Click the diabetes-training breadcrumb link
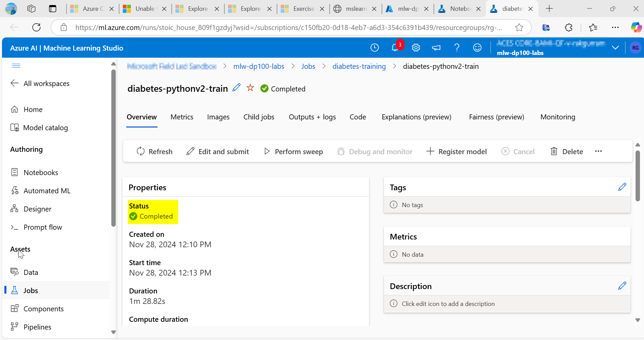Viewport: 644px width, 340px height. 359,66
